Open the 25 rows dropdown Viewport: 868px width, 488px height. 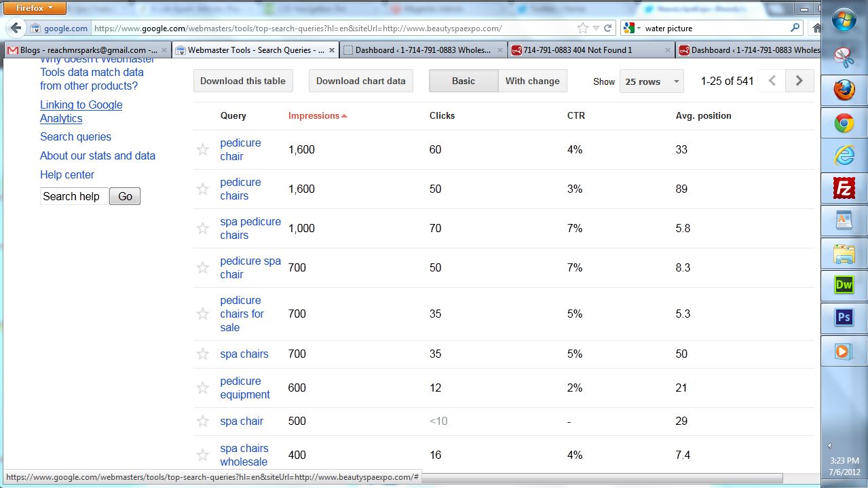coord(652,81)
